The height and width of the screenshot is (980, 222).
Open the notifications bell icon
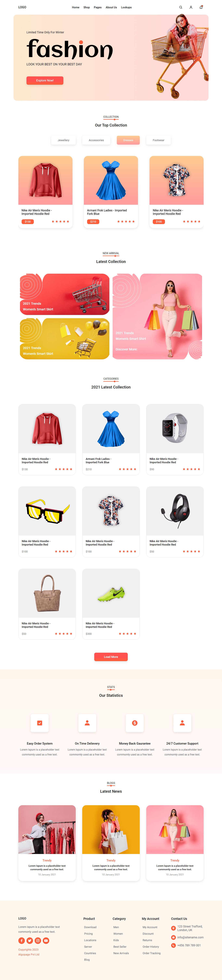click(201, 7)
